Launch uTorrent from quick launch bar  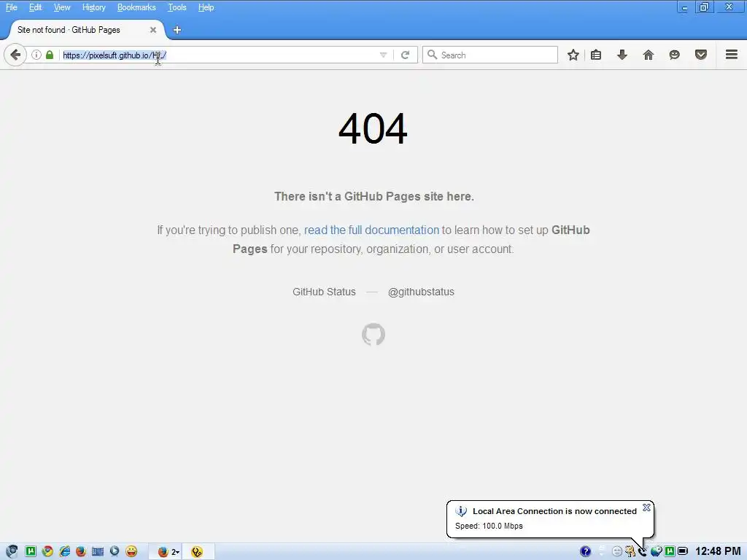coord(31,551)
